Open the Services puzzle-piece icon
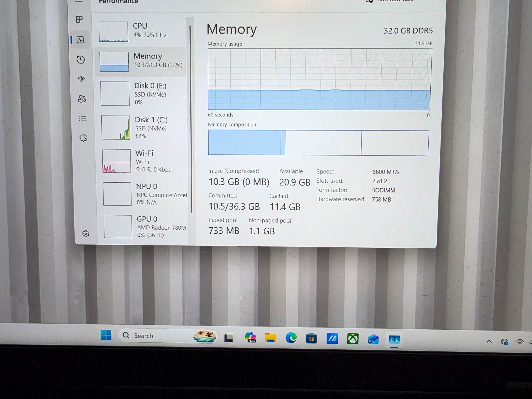The image size is (532, 399). (83, 138)
